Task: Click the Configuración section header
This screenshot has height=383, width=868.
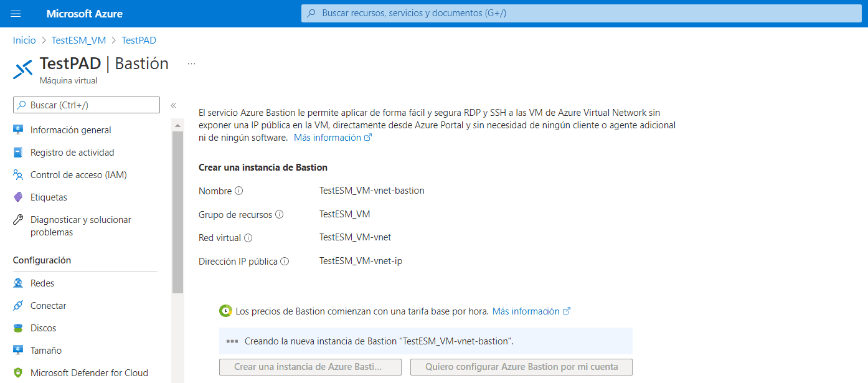Action: pos(42,260)
